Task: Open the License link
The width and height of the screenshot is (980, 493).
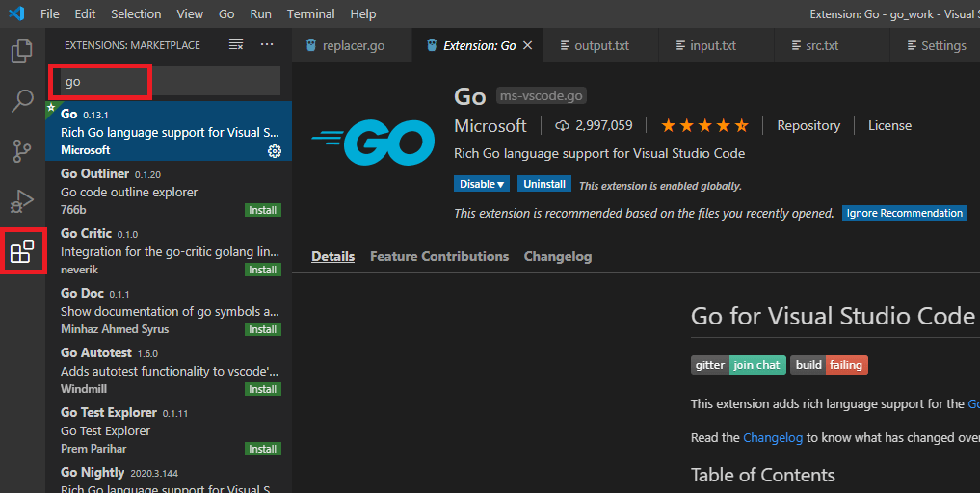Action: coord(889,125)
